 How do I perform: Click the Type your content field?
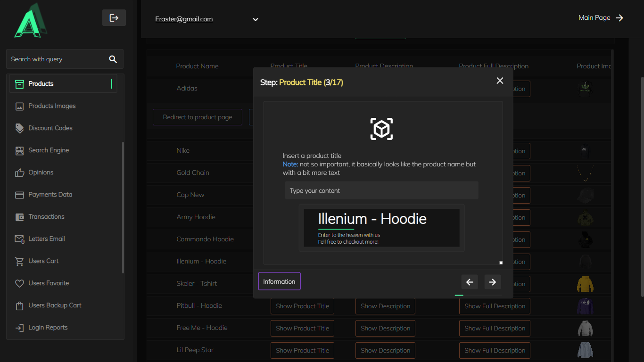[381, 190]
